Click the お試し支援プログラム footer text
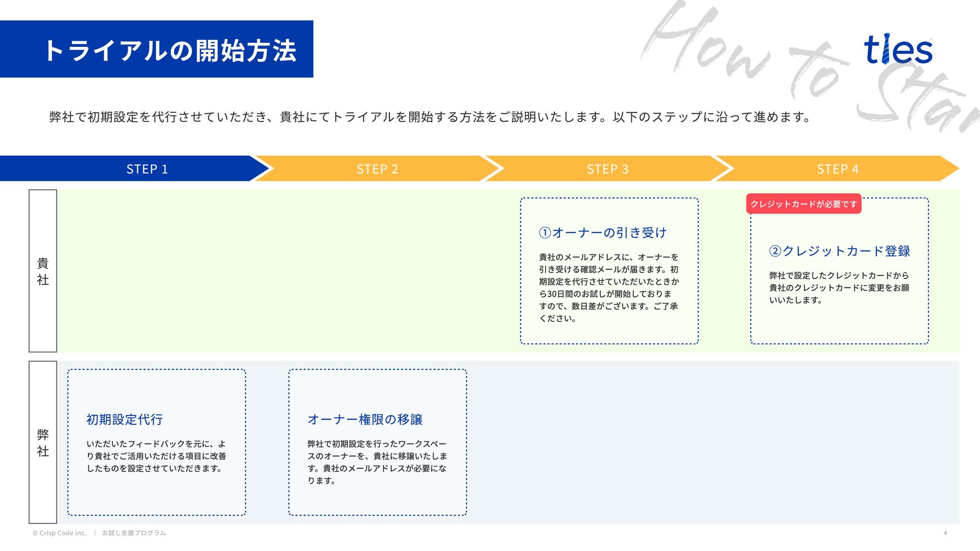This screenshot has height=551, width=980. (134, 533)
